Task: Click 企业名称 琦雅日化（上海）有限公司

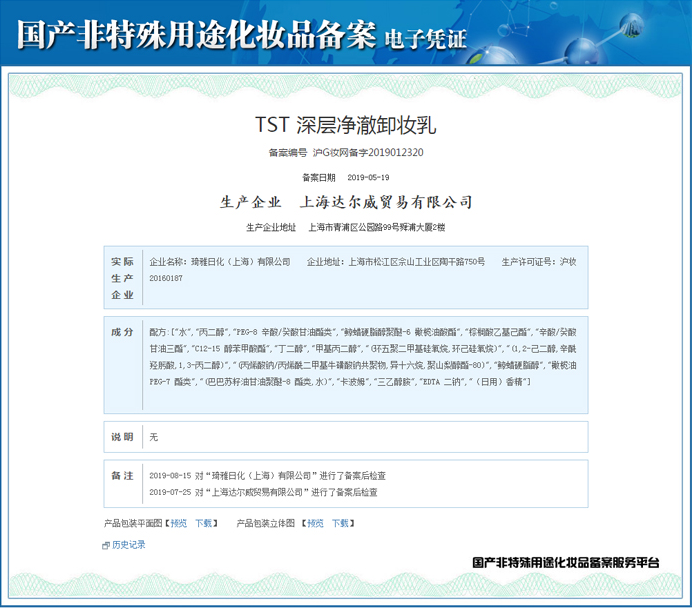Action: [x=220, y=262]
